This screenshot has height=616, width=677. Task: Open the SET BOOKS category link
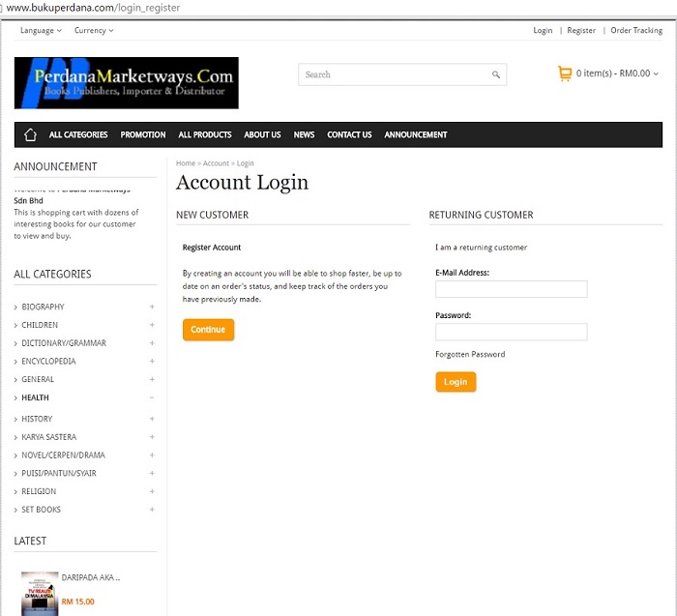click(41, 510)
